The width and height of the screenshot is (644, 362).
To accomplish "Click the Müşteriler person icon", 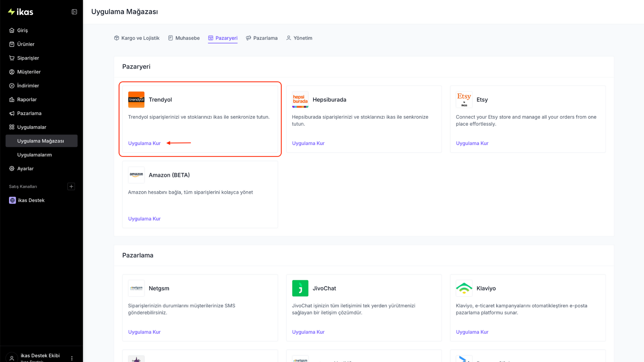I will point(12,72).
